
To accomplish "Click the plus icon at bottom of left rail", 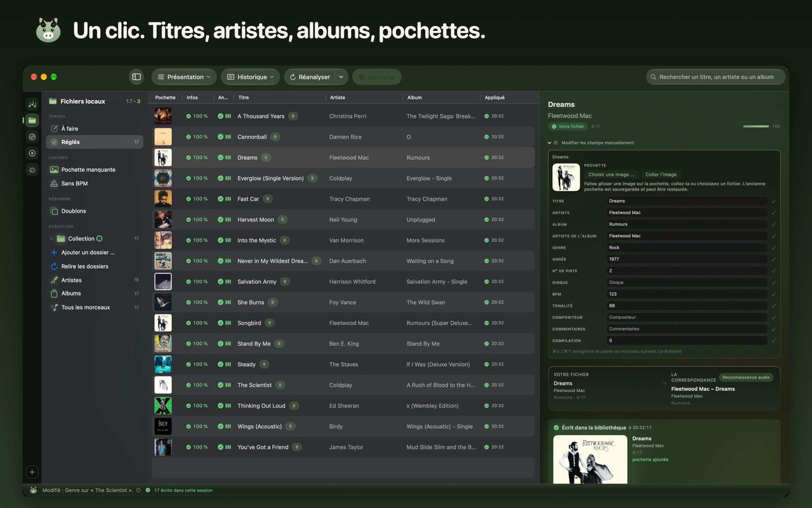I will pyautogui.click(x=32, y=472).
